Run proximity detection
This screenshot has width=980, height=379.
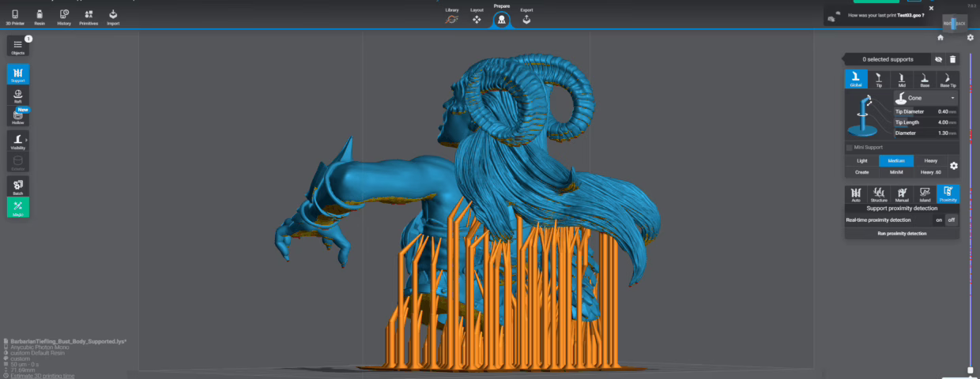click(902, 234)
